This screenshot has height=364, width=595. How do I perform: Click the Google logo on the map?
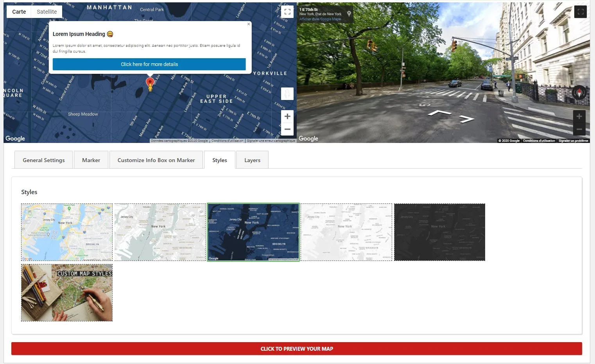click(x=15, y=138)
